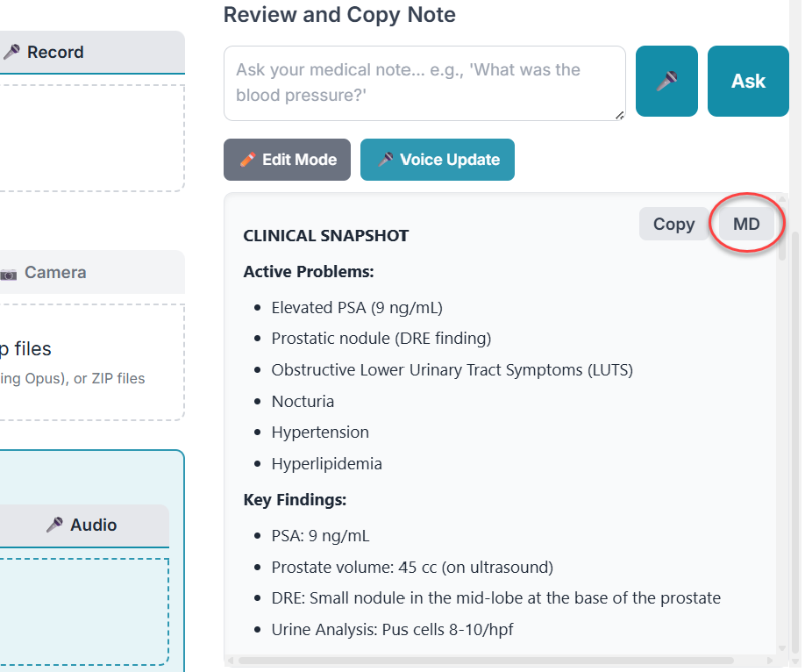Viewport: 805px width, 672px height.
Task: Copy the clinical note
Action: coord(673,224)
